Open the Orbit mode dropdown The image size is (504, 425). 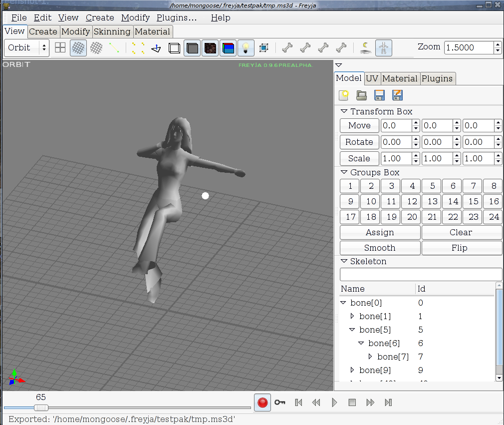[26, 48]
